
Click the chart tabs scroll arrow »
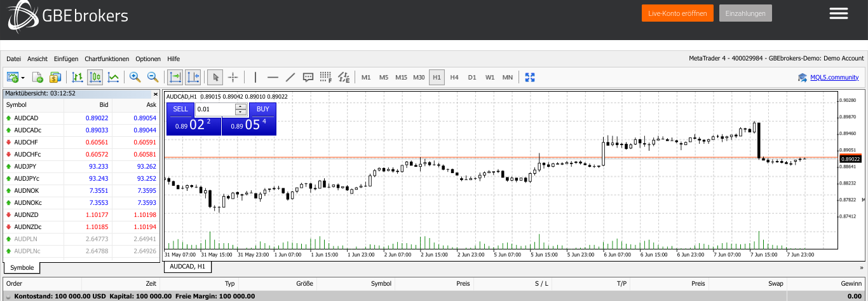(862, 268)
